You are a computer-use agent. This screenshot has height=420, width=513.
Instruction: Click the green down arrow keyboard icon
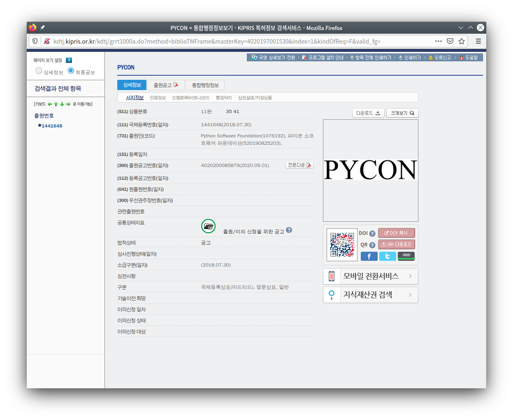[62, 104]
